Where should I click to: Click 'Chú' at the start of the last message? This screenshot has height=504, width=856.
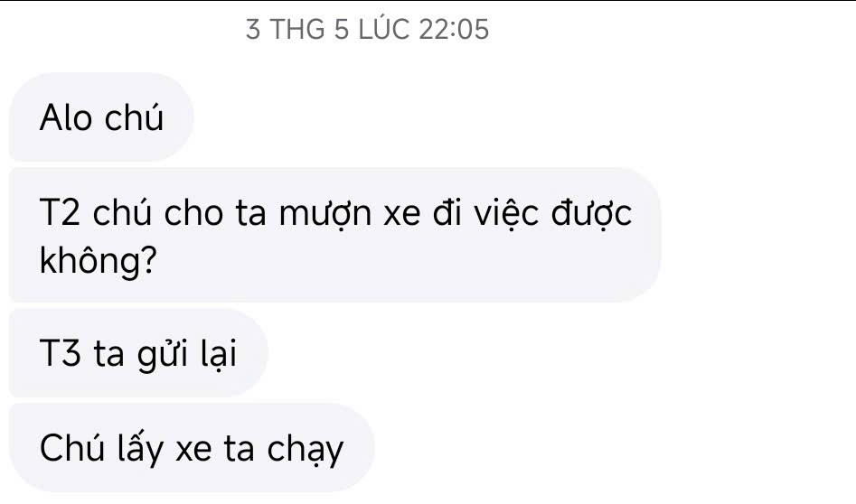[72, 447]
